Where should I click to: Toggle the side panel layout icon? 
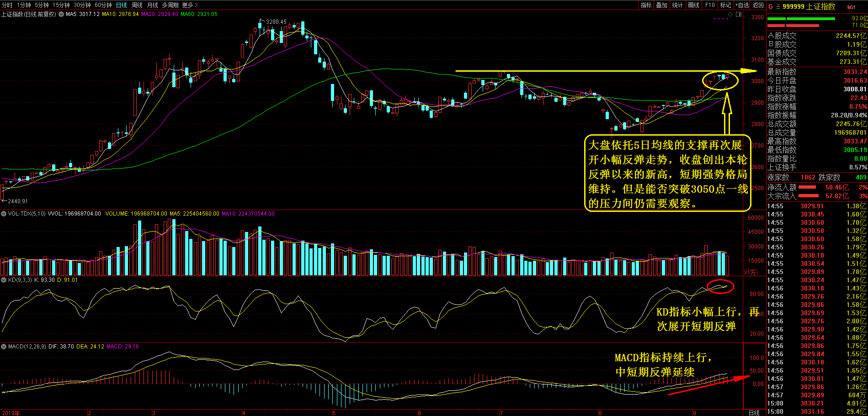click(738, 15)
